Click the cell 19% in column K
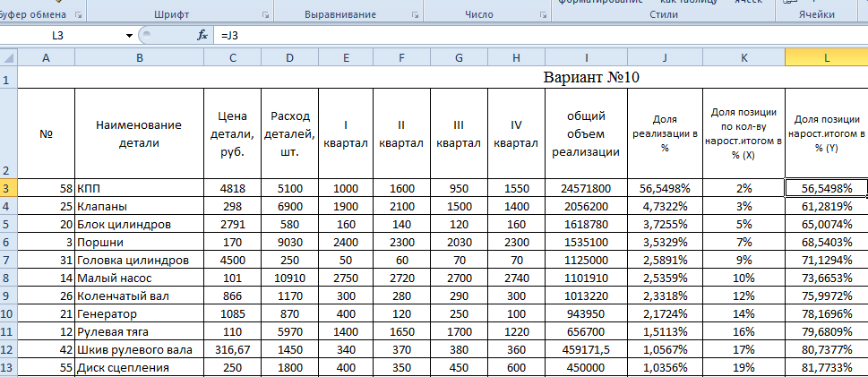 tap(744, 368)
